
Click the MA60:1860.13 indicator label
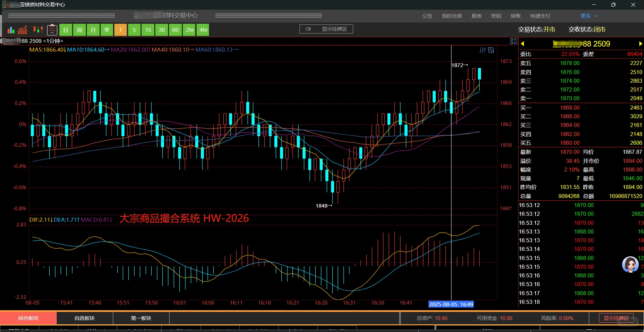(x=216, y=50)
